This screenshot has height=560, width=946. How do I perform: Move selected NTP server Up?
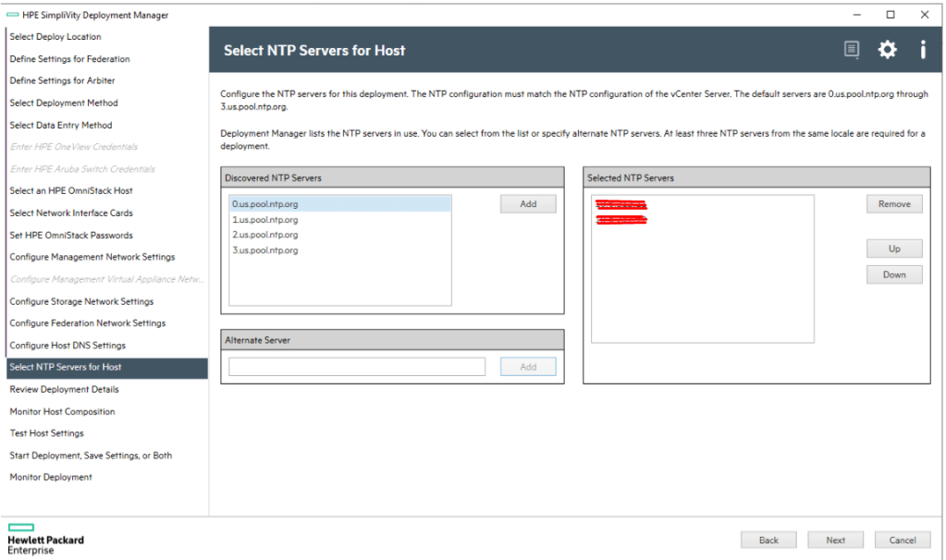(894, 249)
